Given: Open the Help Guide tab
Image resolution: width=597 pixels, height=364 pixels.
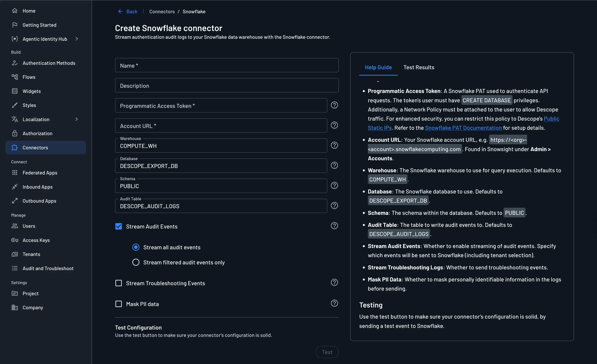Looking at the screenshot, I should [378, 67].
